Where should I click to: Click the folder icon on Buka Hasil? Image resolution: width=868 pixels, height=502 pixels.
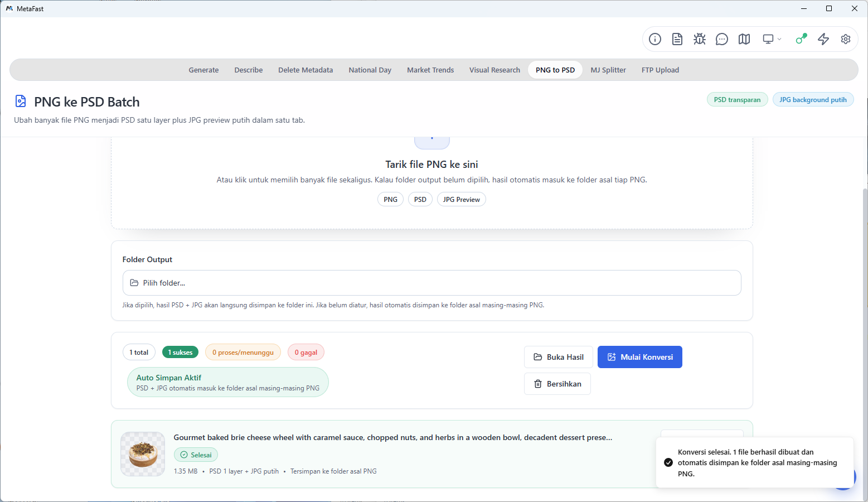tap(538, 357)
